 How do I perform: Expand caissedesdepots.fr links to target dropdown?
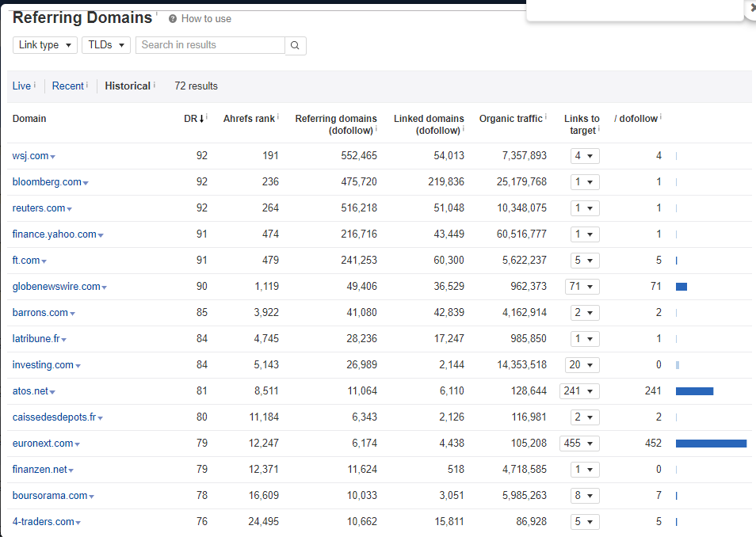[x=585, y=417]
